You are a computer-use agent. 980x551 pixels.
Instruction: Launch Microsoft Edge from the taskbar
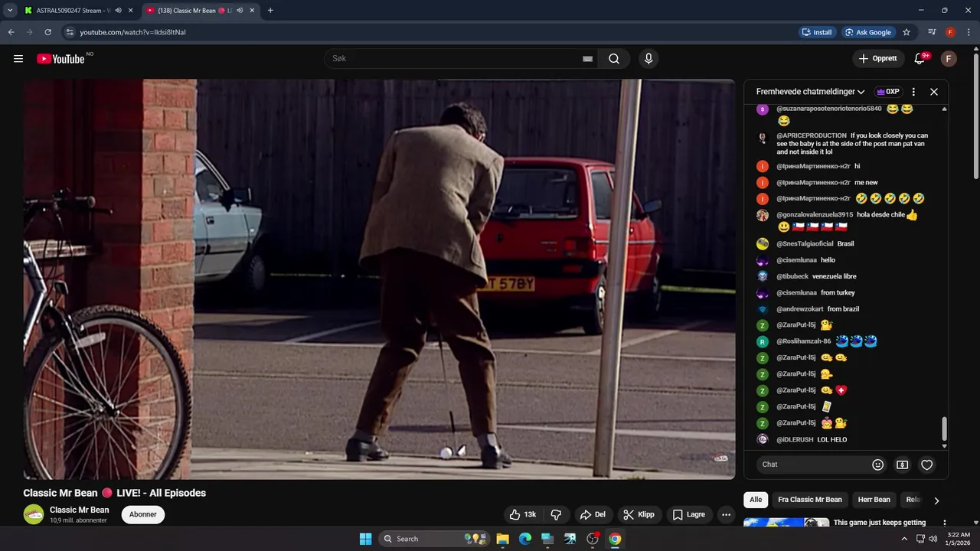pyautogui.click(x=525, y=539)
